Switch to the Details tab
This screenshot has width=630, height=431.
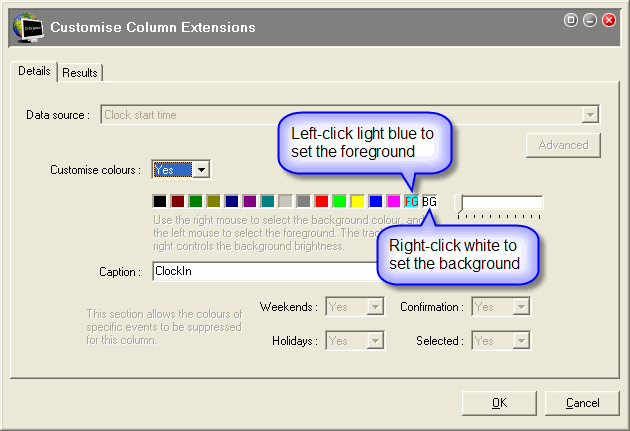click(34, 71)
